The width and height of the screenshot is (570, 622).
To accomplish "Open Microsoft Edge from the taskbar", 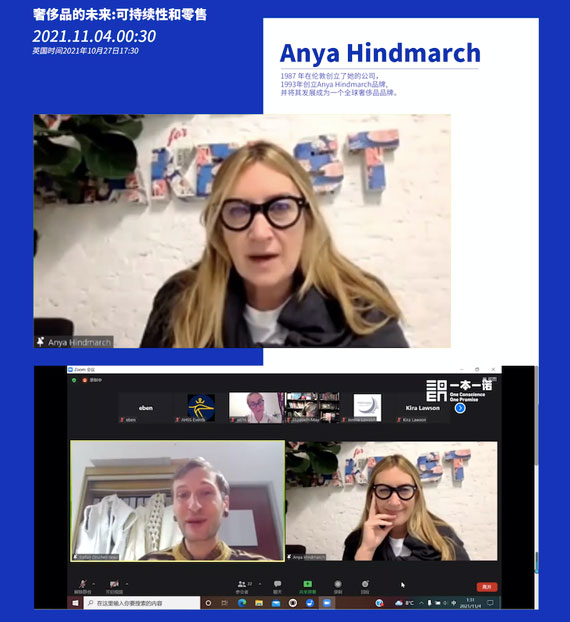I will click(242, 603).
